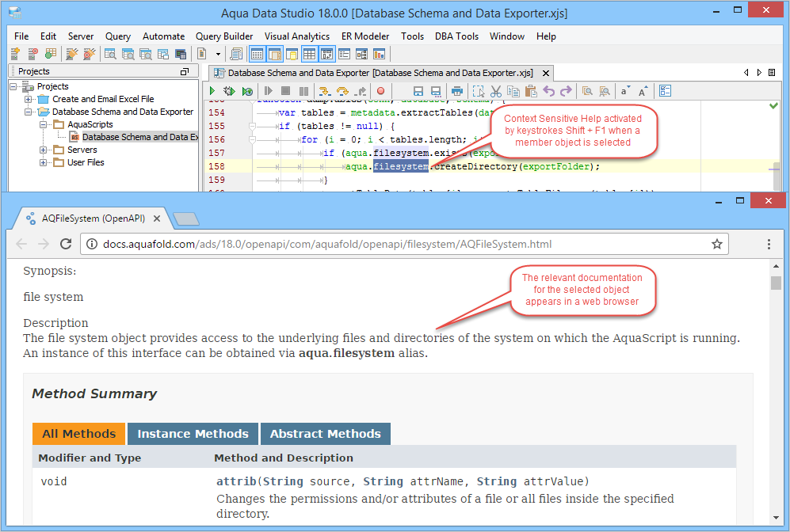Click the Select All icon in script toolbar
The image size is (790, 532).
coord(478,91)
